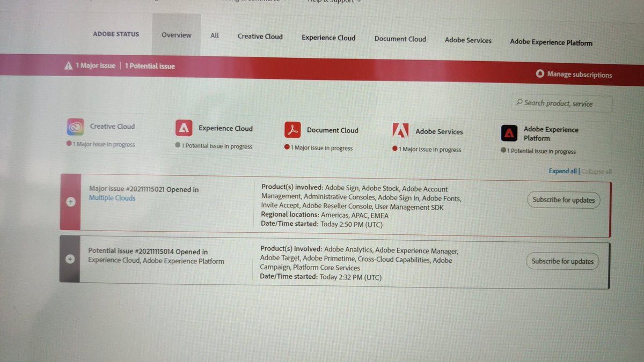Click '1 Potential issue' text in banner
This screenshot has width=644, height=362.
150,66
